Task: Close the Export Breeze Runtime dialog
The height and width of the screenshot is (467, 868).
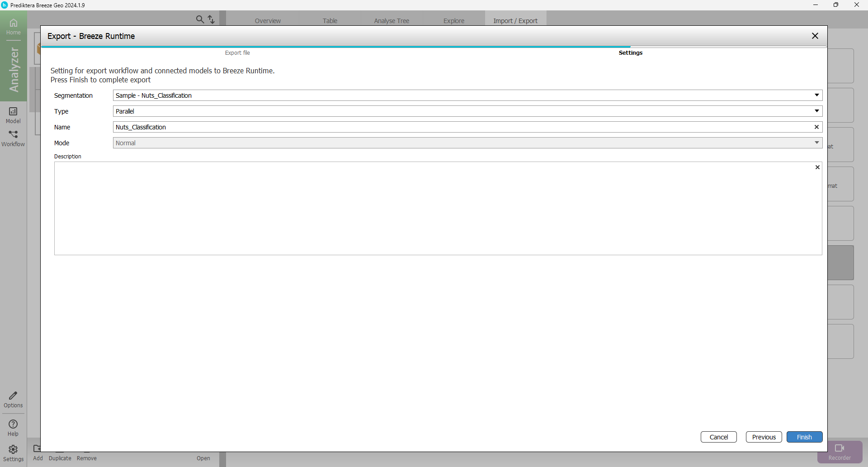Action: 815,36
